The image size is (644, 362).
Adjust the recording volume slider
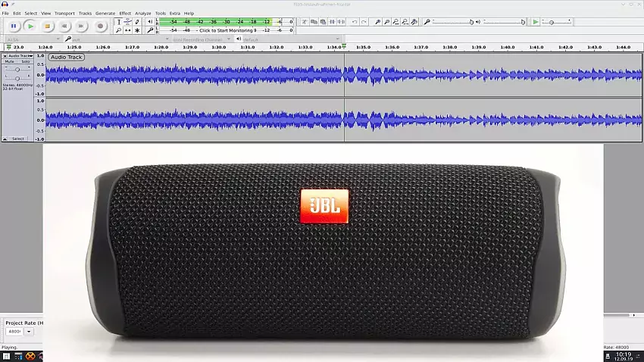point(453,22)
